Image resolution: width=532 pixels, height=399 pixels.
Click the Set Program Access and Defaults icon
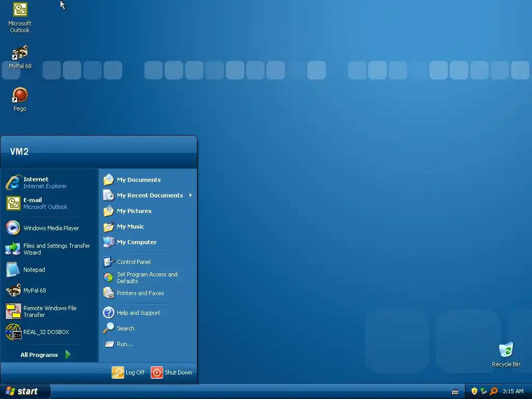coord(109,277)
